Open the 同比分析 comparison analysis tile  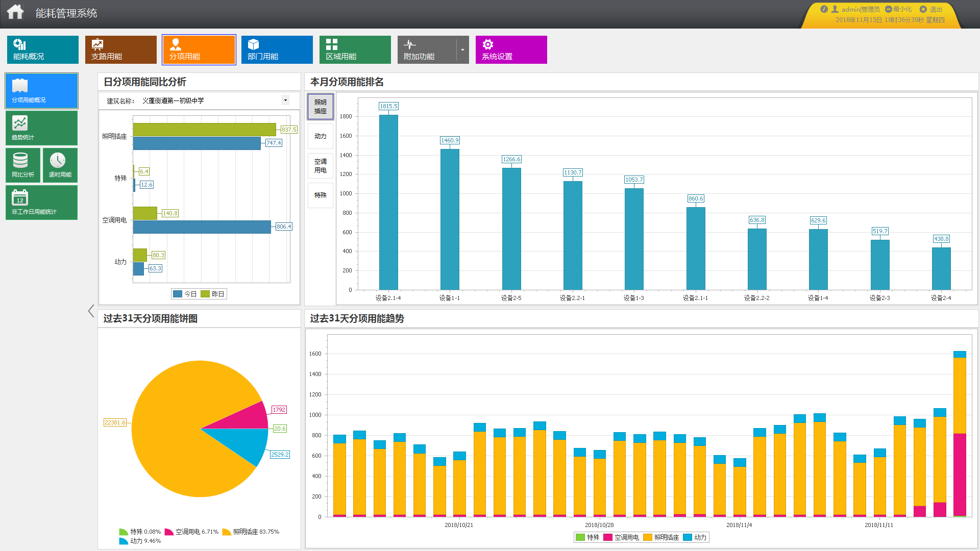[x=23, y=165]
